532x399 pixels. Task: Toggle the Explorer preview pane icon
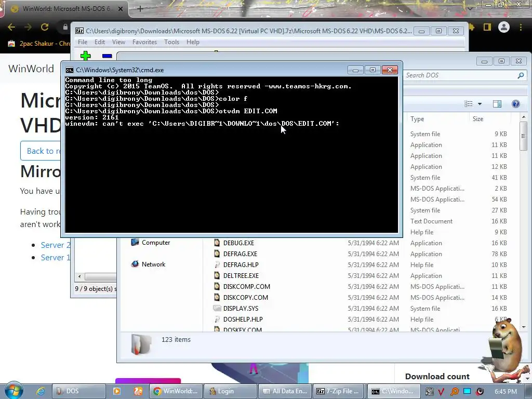coord(497,104)
